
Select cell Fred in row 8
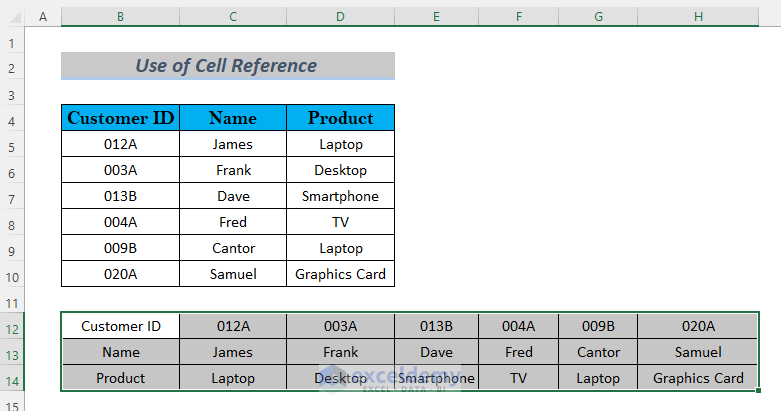tap(233, 222)
